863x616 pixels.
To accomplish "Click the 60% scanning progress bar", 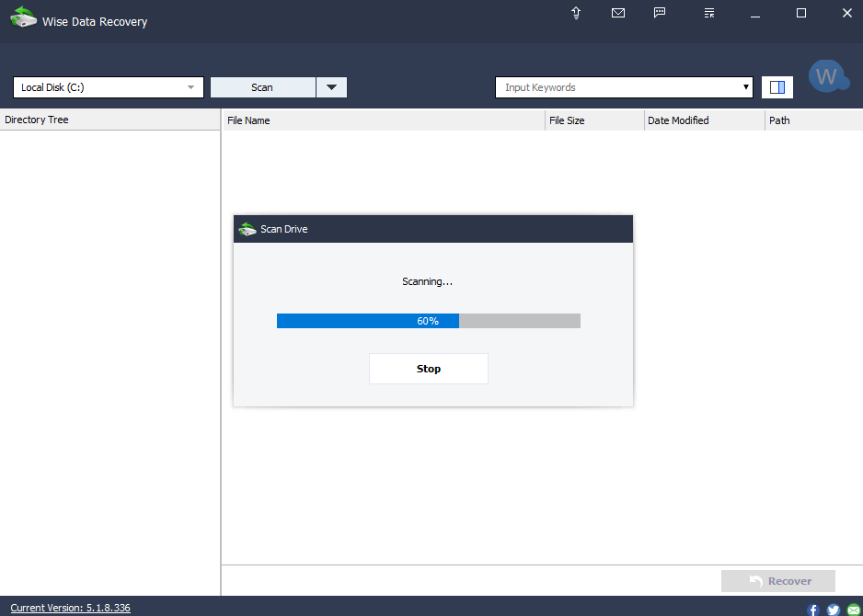I will pyautogui.click(x=428, y=321).
